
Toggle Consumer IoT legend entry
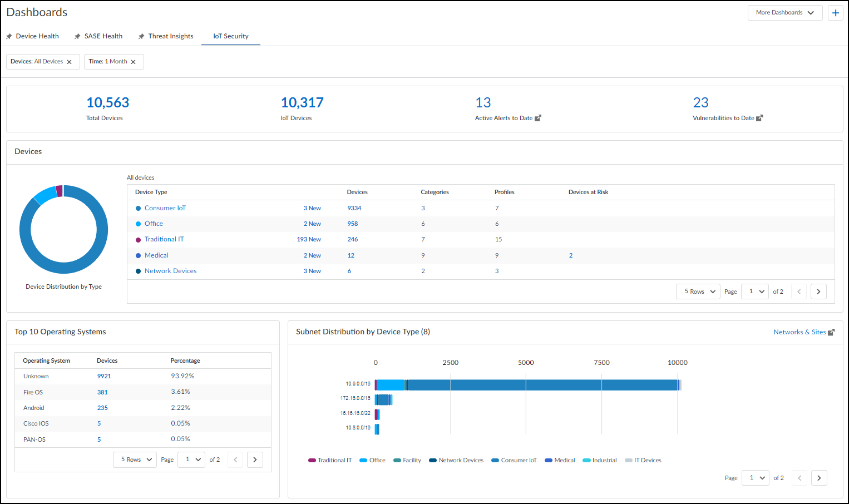point(514,460)
